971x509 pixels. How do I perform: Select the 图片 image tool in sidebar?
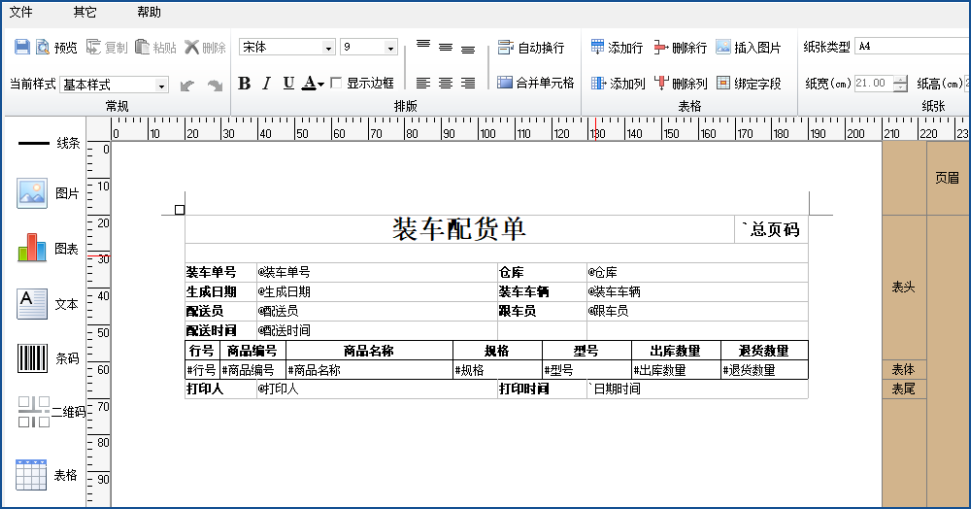pyautogui.click(x=49, y=193)
